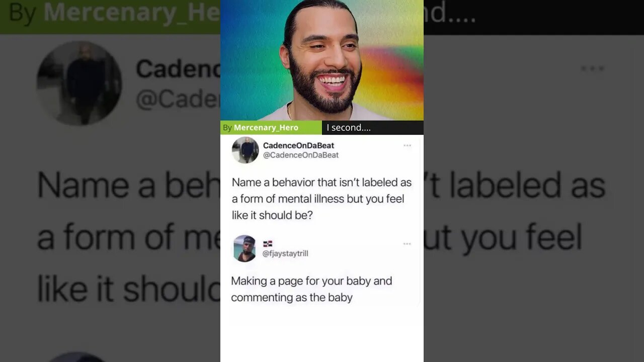Click the large blurred 'Cadenc' name in background
The image size is (644, 362).
178,69
